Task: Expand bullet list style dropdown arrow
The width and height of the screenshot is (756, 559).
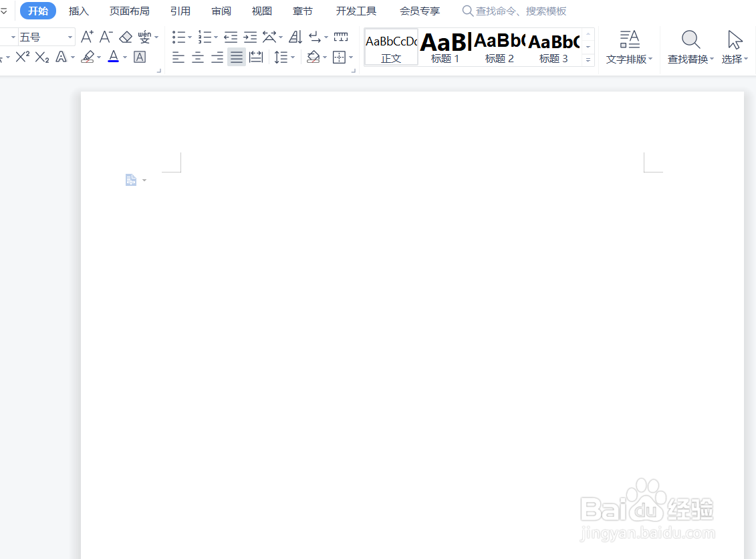Action: (x=189, y=37)
